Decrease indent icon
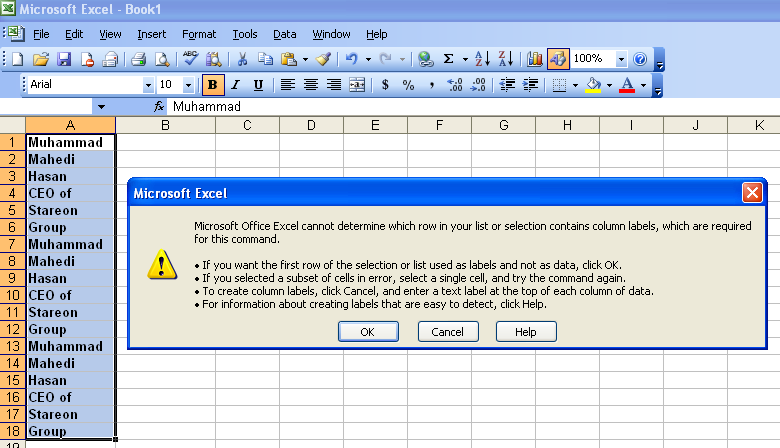 tap(507, 85)
